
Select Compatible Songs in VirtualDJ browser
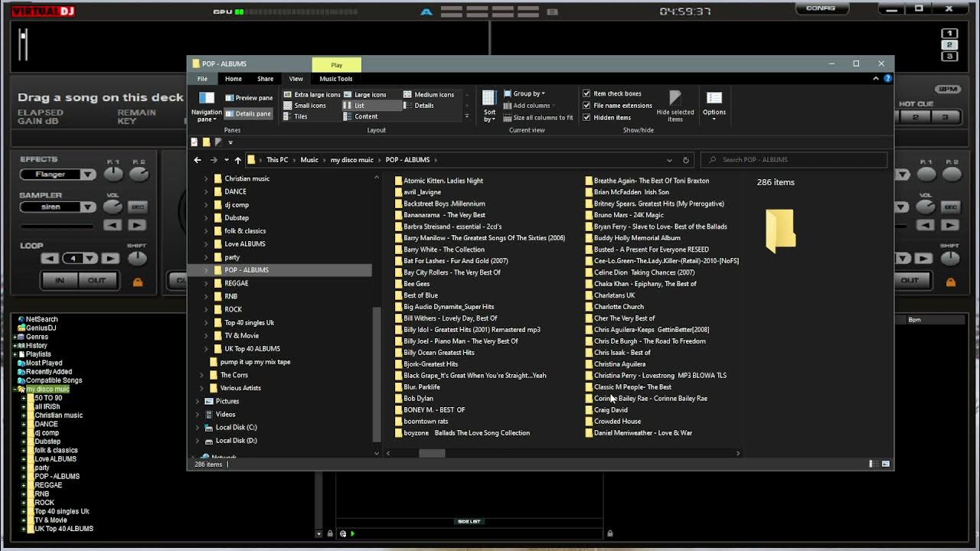pos(50,380)
